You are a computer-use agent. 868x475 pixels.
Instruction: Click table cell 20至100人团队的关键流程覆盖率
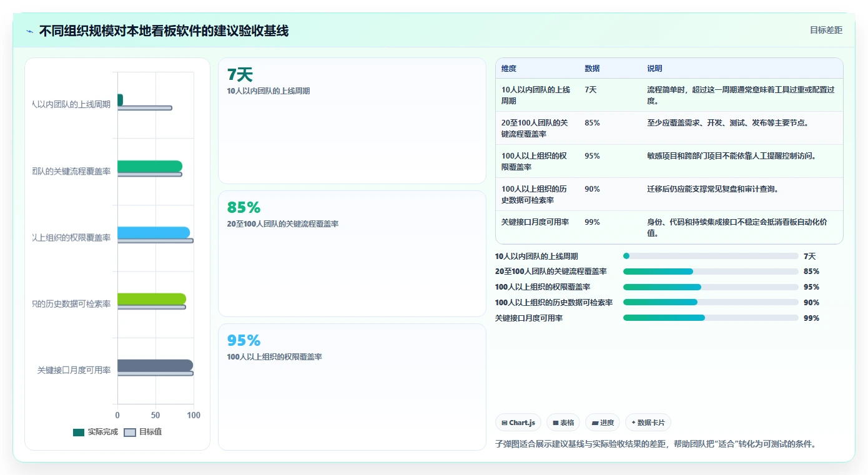(x=536, y=128)
